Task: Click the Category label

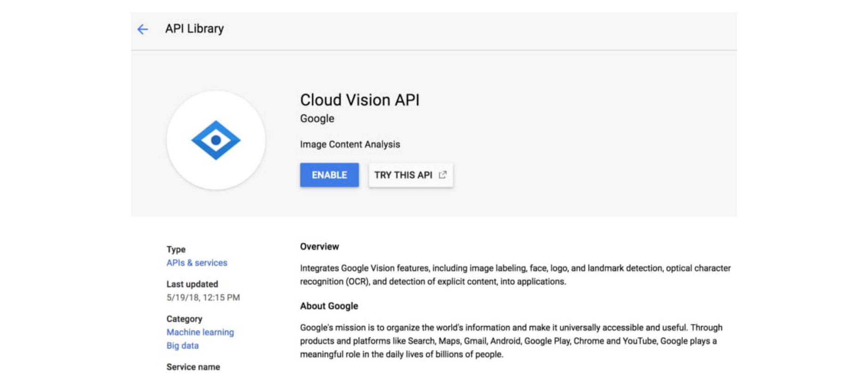Action: coord(184,319)
